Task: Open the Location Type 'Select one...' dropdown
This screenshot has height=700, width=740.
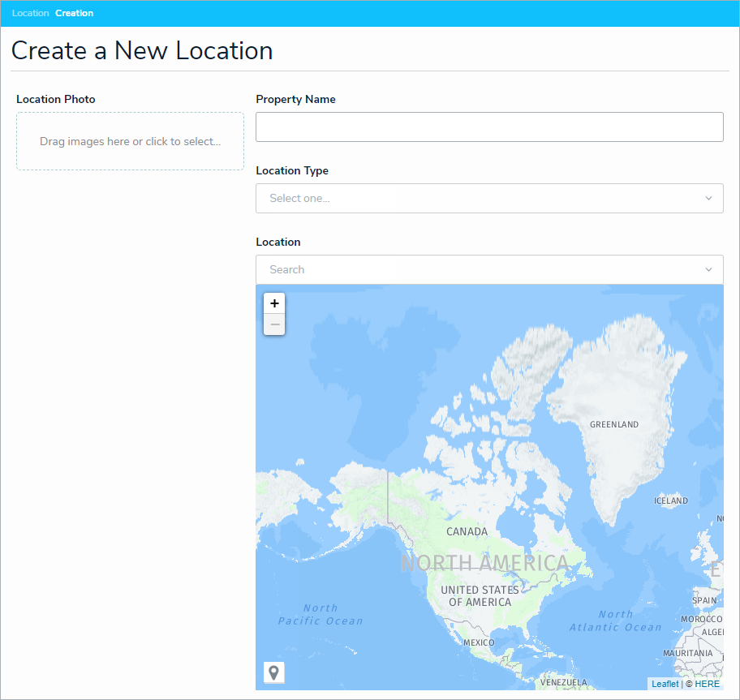Action: pos(479,199)
